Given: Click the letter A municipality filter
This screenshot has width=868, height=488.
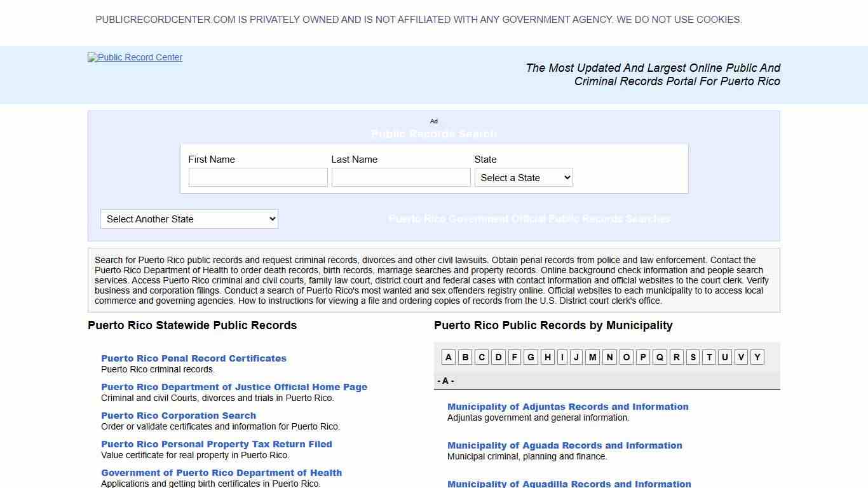Looking at the screenshot, I should (448, 357).
